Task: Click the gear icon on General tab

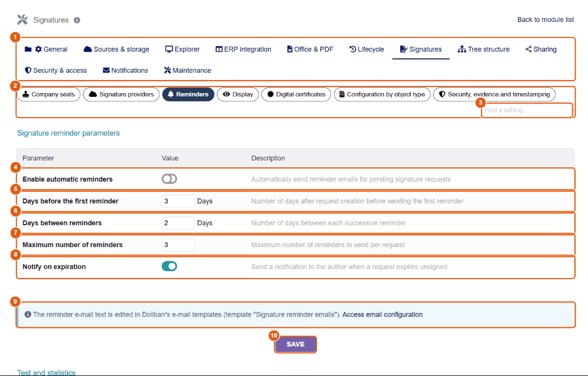Action: coord(38,49)
